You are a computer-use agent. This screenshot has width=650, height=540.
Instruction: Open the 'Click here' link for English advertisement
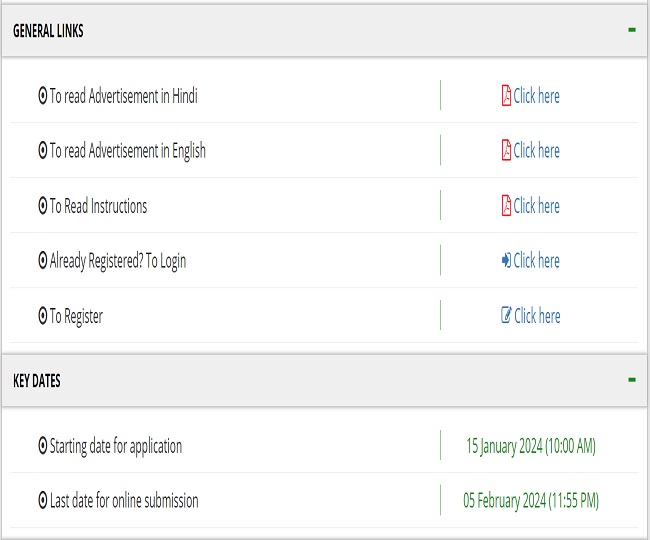tap(537, 151)
